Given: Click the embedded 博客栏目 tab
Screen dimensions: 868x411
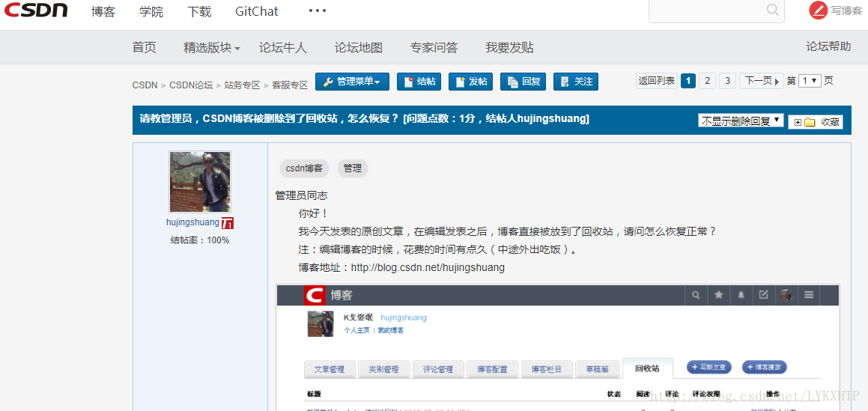Looking at the screenshot, I should 547,369.
